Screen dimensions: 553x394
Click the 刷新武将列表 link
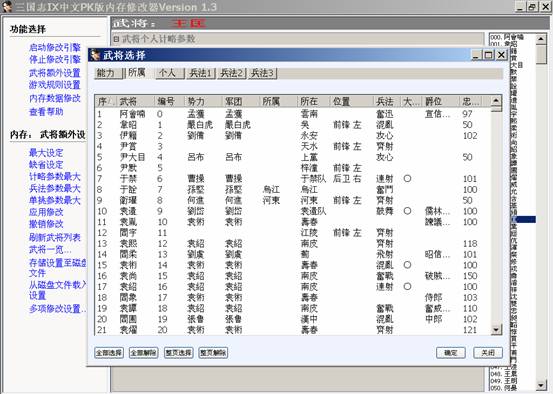click(x=55, y=237)
